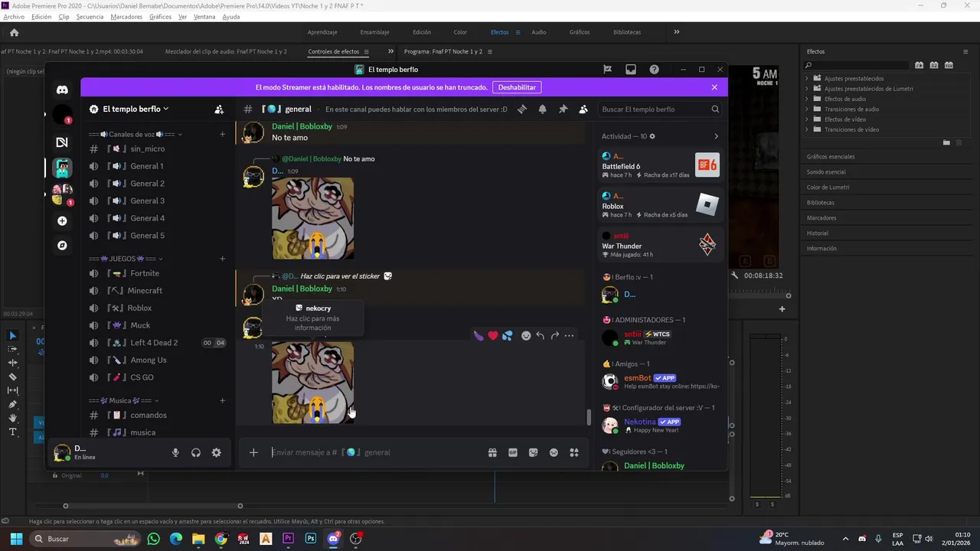
Task: Show pinned messages pin icon
Action: tap(563, 109)
